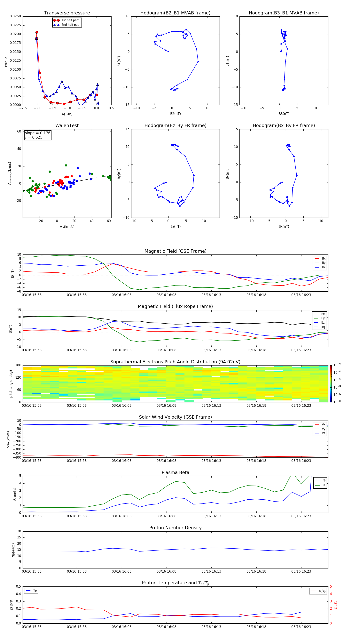Click the highest red point in Transverse pressure plot
Image resolution: width=351 pixels, height=644 pixels.
click(x=37, y=32)
